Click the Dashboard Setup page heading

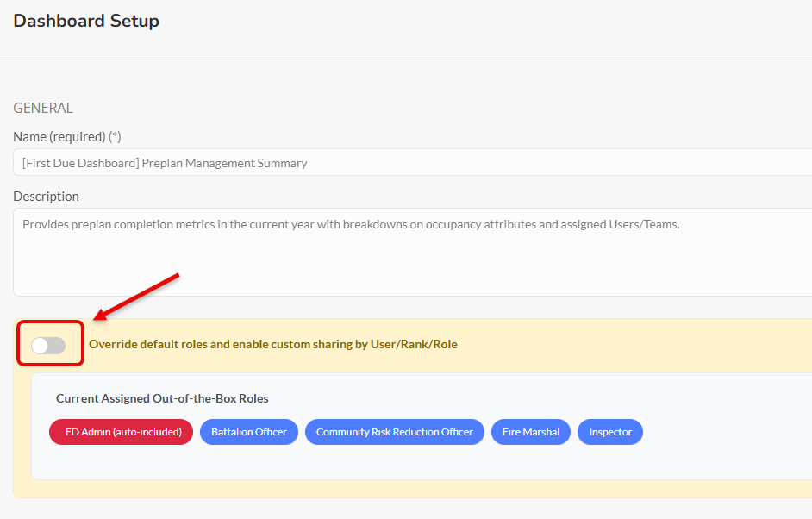86,21
